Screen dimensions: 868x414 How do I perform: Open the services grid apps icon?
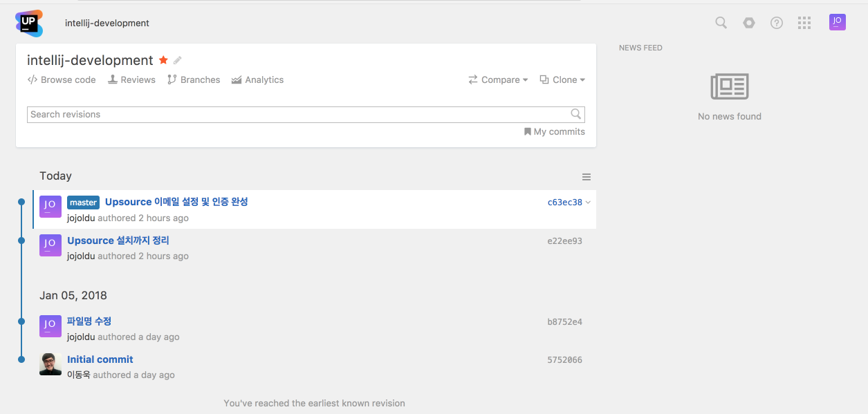coord(804,23)
